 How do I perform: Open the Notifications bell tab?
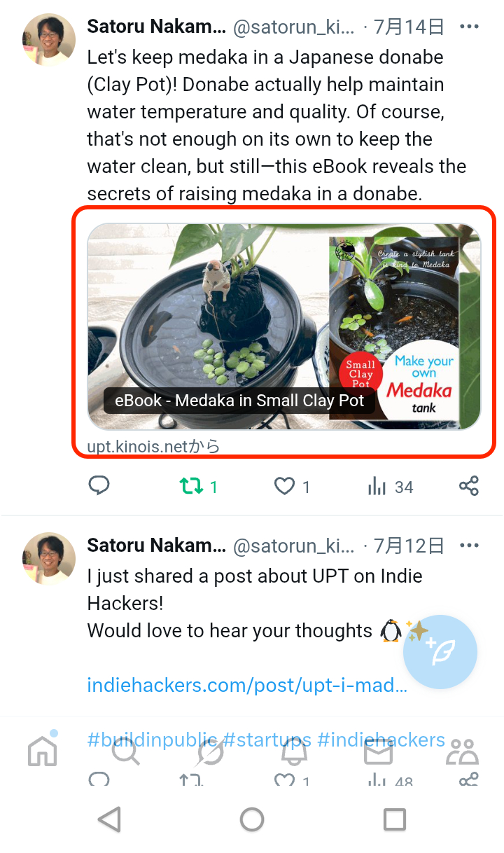(295, 751)
